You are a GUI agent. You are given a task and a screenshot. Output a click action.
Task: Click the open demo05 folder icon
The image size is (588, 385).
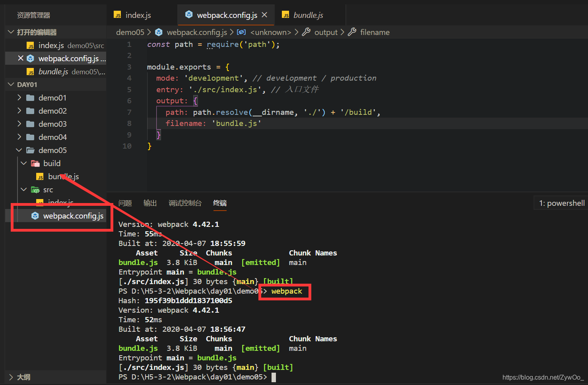(30, 150)
